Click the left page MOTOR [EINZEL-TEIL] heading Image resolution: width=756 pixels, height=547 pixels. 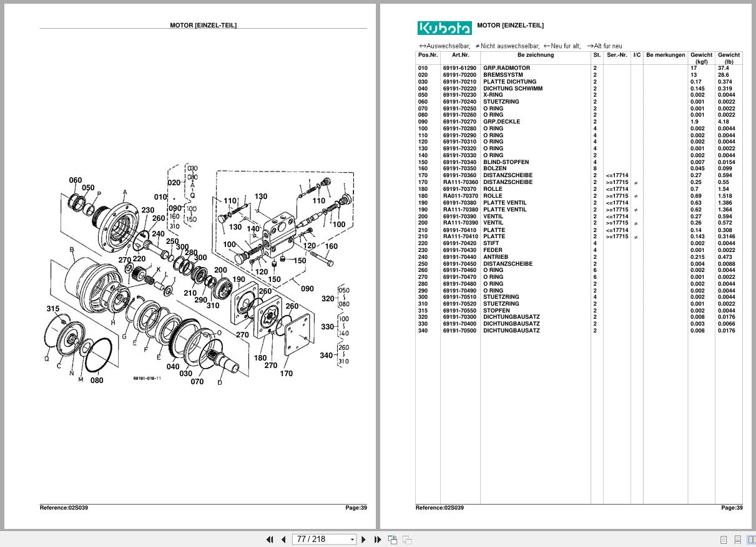point(203,26)
